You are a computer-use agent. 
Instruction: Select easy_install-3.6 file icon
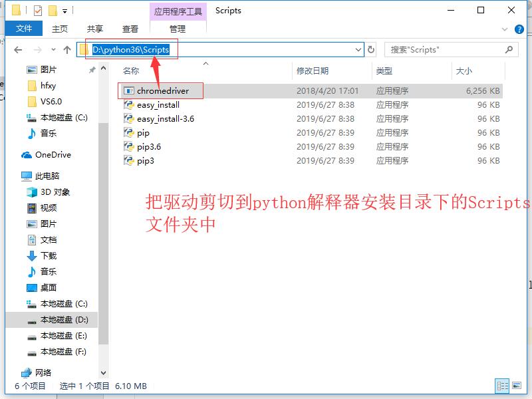click(x=129, y=119)
